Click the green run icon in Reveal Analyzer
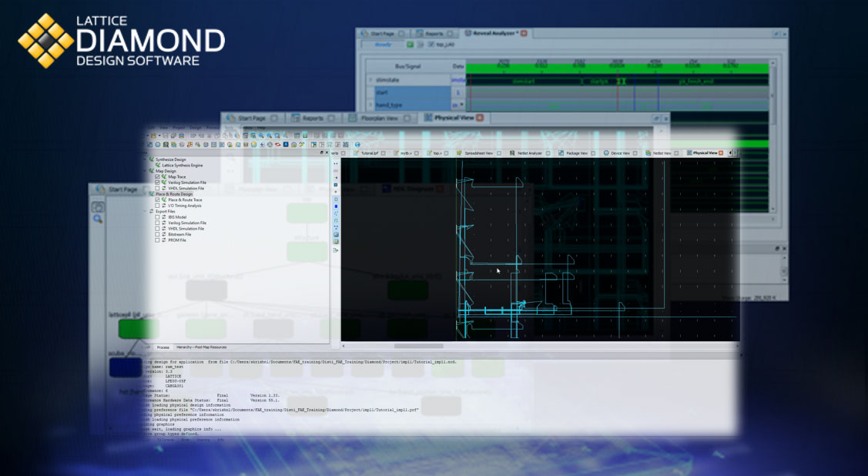The height and width of the screenshot is (476, 868). pyautogui.click(x=411, y=45)
